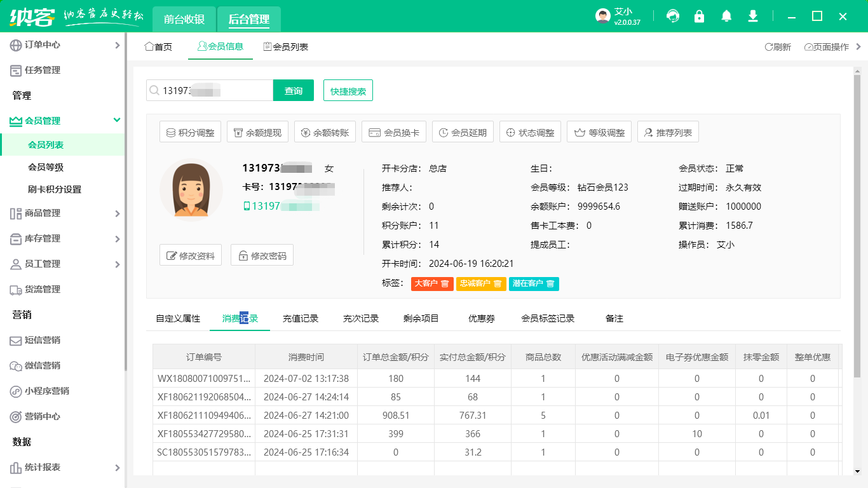Remove the 忠诚客户 tag via trash icon

click(498, 283)
